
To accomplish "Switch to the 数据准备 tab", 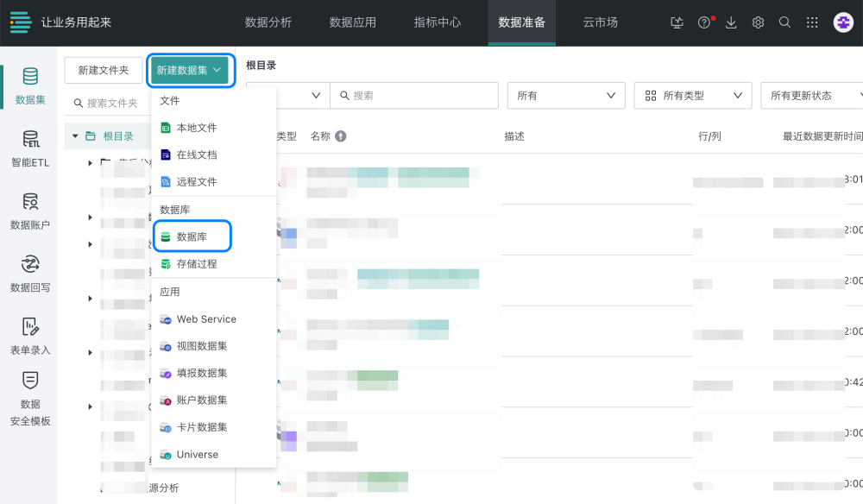I will [522, 22].
